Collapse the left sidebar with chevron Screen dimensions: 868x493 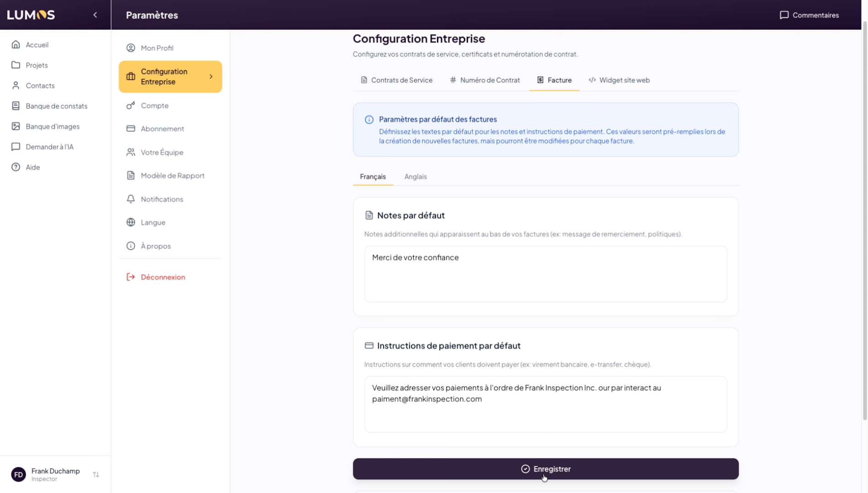pos(95,15)
